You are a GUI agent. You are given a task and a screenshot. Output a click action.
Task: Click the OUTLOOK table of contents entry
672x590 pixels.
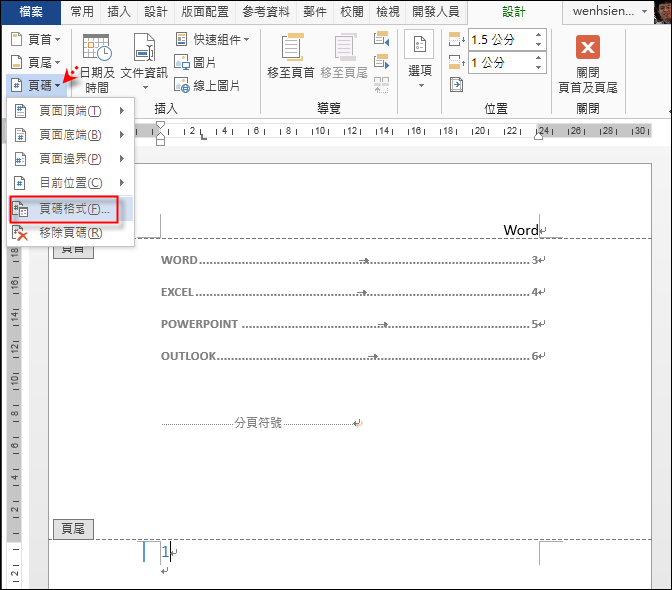point(352,356)
